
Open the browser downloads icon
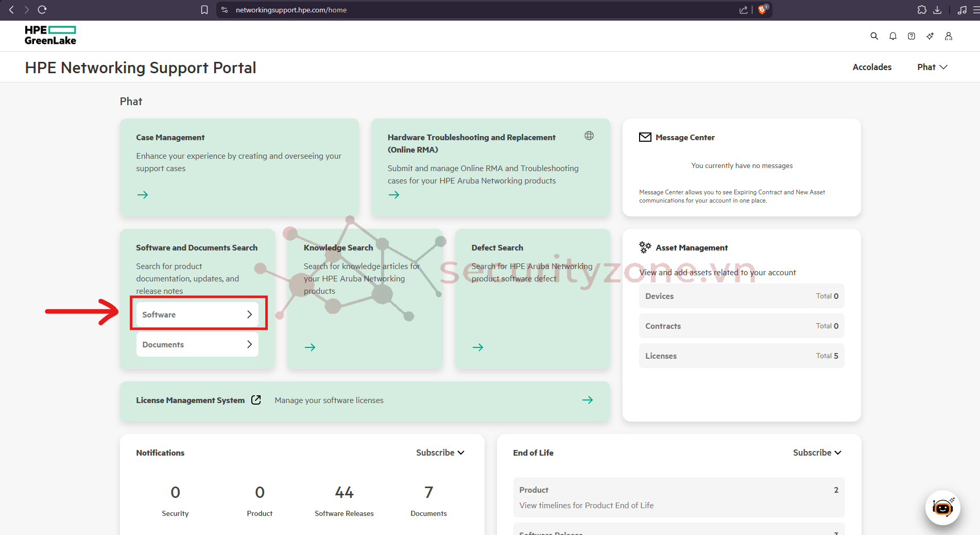(937, 9)
